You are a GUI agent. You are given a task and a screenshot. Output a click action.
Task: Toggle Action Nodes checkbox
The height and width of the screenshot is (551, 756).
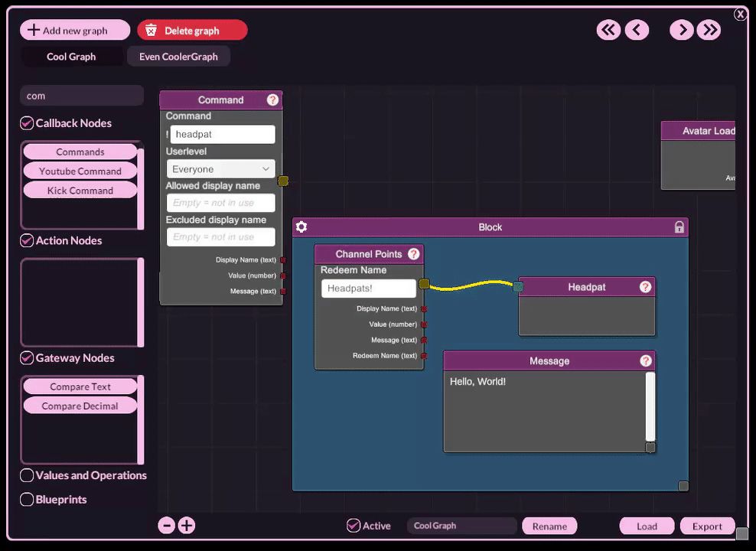(27, 240)
